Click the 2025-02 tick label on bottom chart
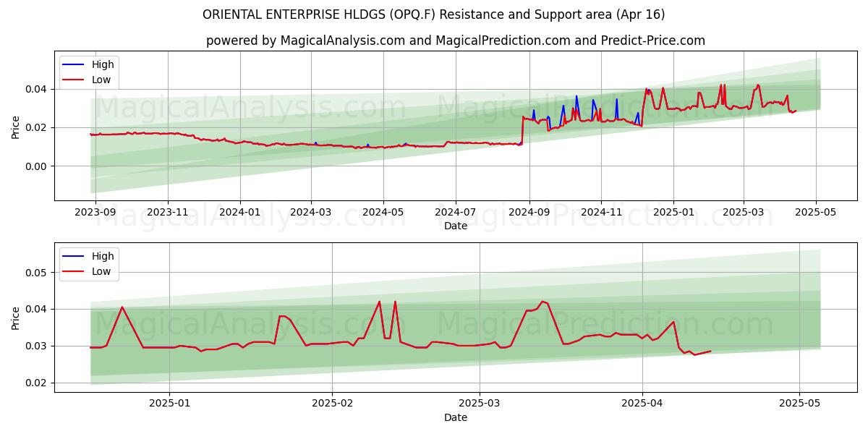868x434 pixels. (332, 404)
